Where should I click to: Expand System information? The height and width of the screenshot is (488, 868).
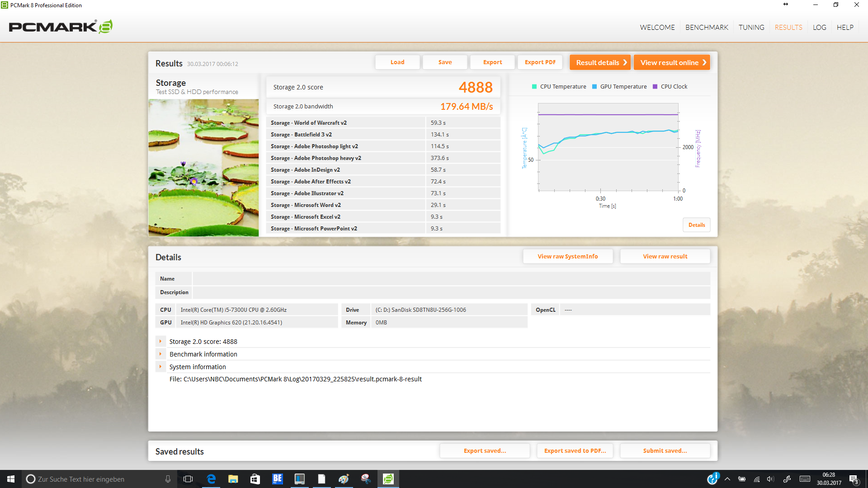click(x=160, y=367)
